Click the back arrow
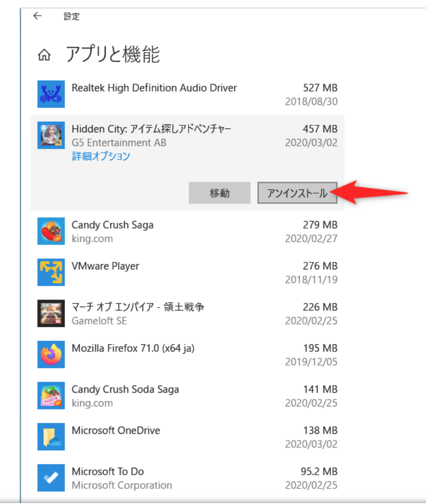This screenshot has height=504, width=426. click(x=37, y=16)
